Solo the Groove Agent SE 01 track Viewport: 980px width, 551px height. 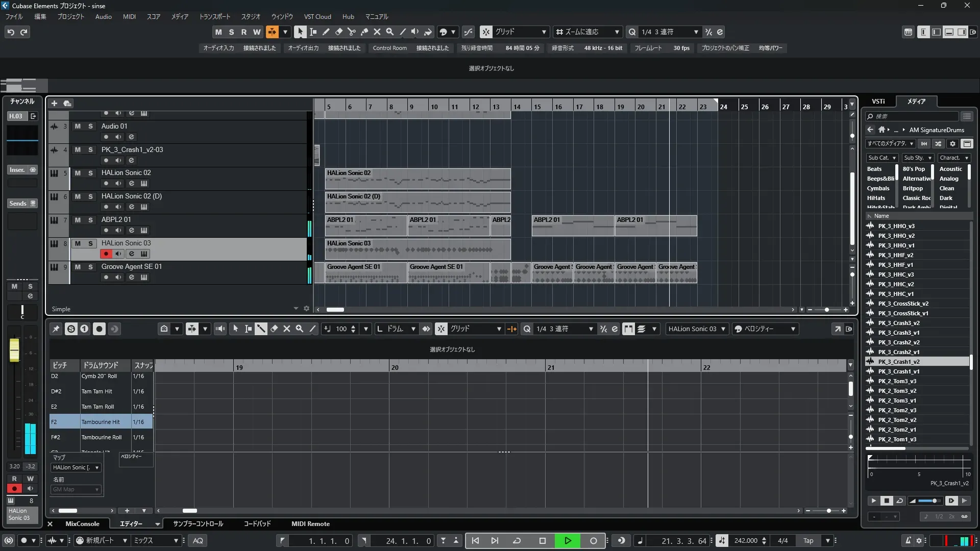click(x=90, y=267)
